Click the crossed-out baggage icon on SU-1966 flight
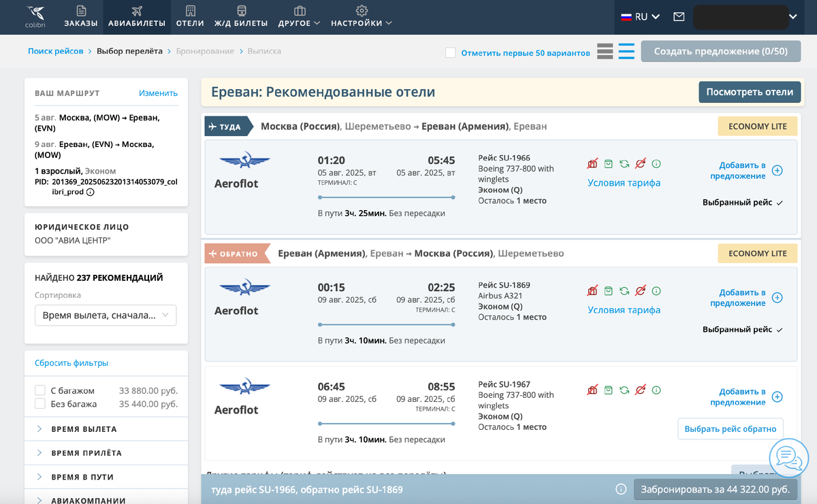This screenshot has height=504, width=817. tap(592, 163)
